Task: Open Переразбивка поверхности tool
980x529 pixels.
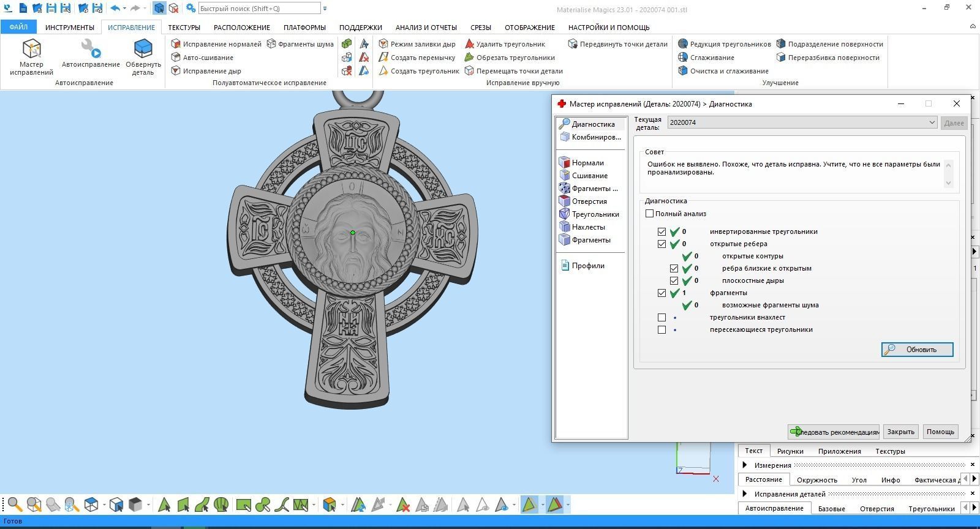Action: click(x=827, y=58)
